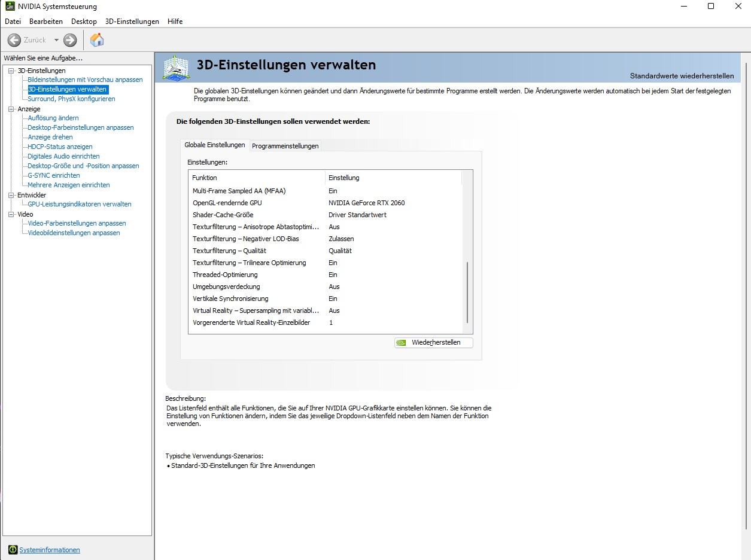Open Bildeinstellungen mit Vorschau anpassen
The image size is (751, 560).
[85, 80]
